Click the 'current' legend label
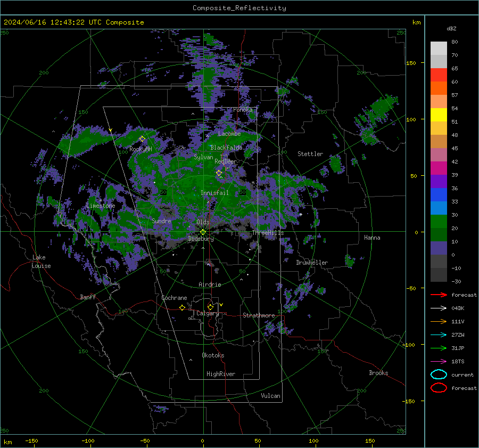The image size is (479, 448). click(x=463, y=375)
